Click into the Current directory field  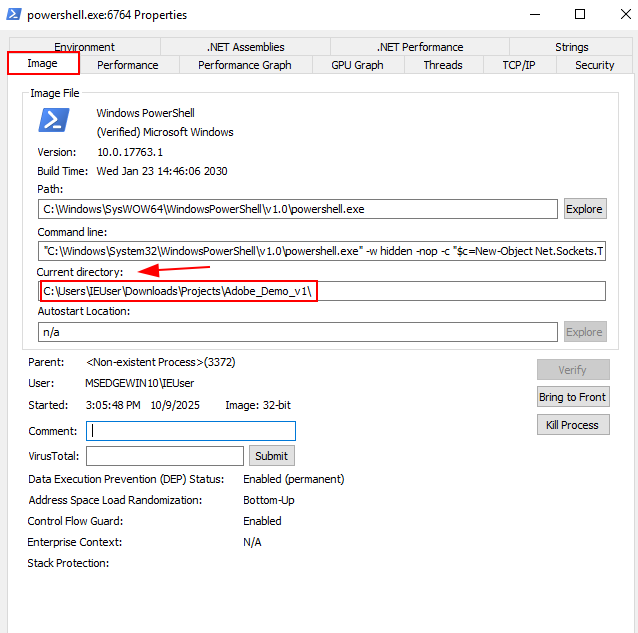coord(322,291)
